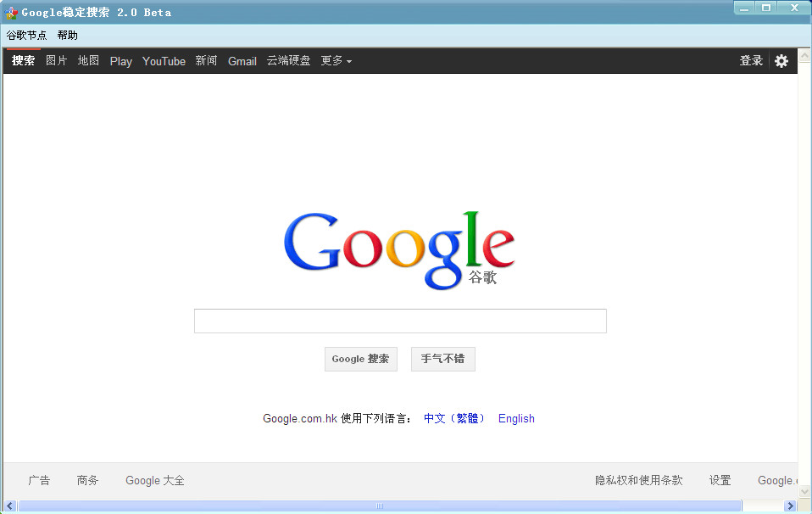This screenshot has width=812, height=514.
Task: Go to 图片 in the Google bar
Action: (57, 60)
